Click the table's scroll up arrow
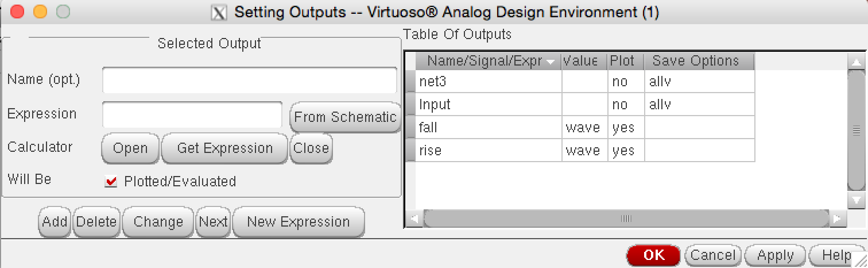The height and width of the screenshot is (268, 868). tap(856, 62)
